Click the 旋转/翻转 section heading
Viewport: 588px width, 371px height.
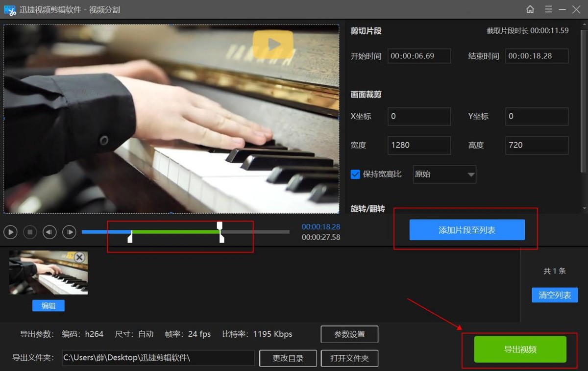[367, 209]
